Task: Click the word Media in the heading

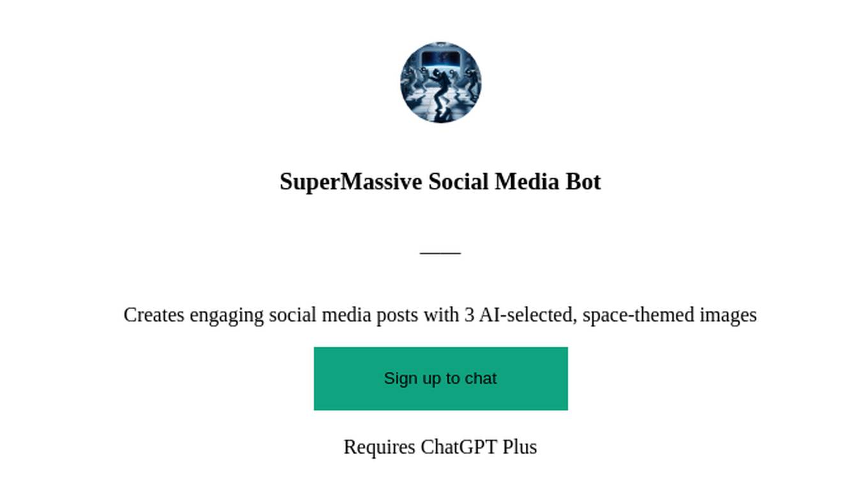Action: point(527,182)
